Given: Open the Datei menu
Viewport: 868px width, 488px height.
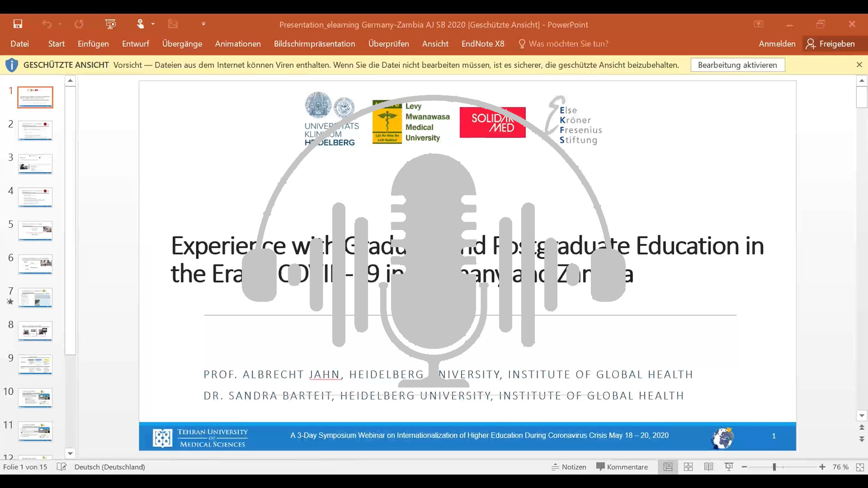Looking at the screenshot, I should click(x=19, y=44).
